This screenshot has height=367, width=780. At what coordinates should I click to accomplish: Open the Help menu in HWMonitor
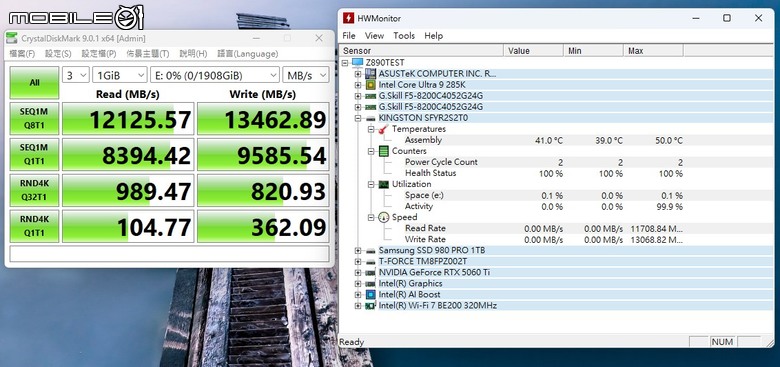(433, 36)
